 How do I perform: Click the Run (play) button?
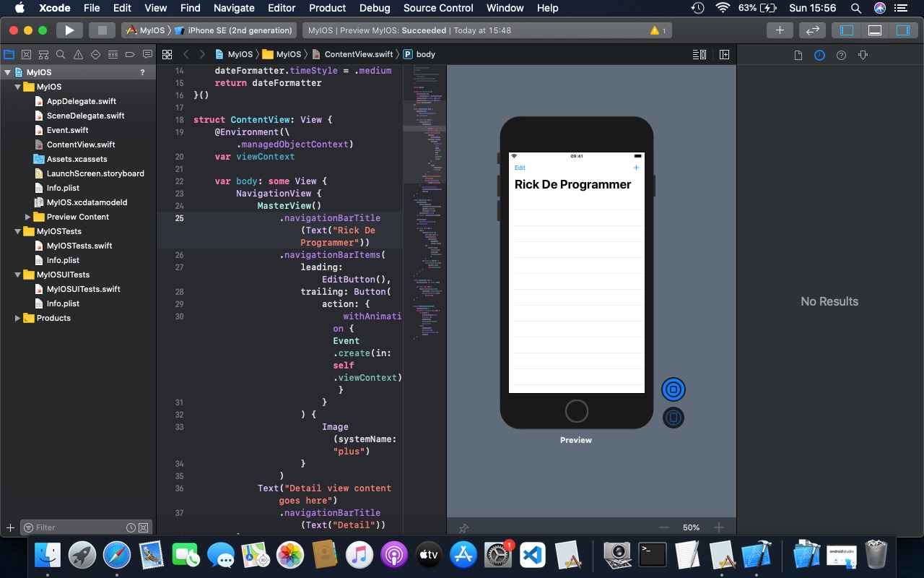click(69, 30)
